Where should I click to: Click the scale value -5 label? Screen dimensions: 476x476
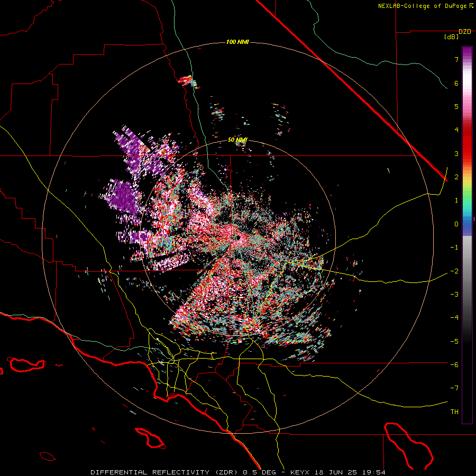454,341
